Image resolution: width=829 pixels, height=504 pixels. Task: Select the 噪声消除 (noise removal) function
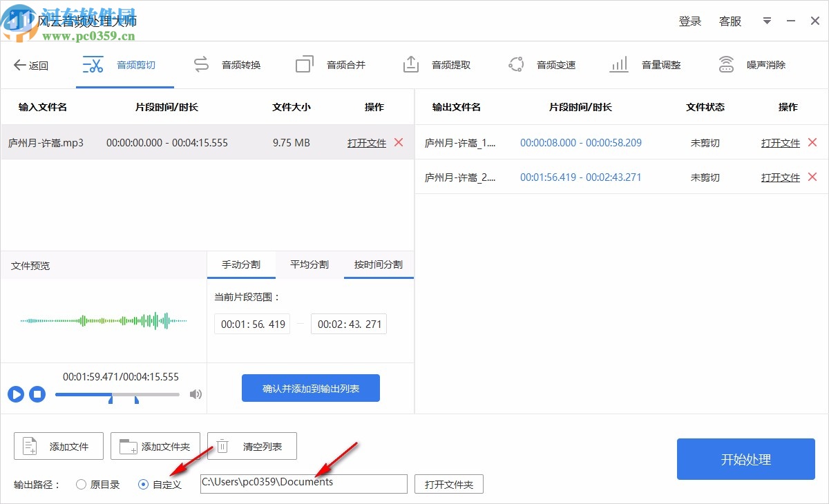pos(750,64)
